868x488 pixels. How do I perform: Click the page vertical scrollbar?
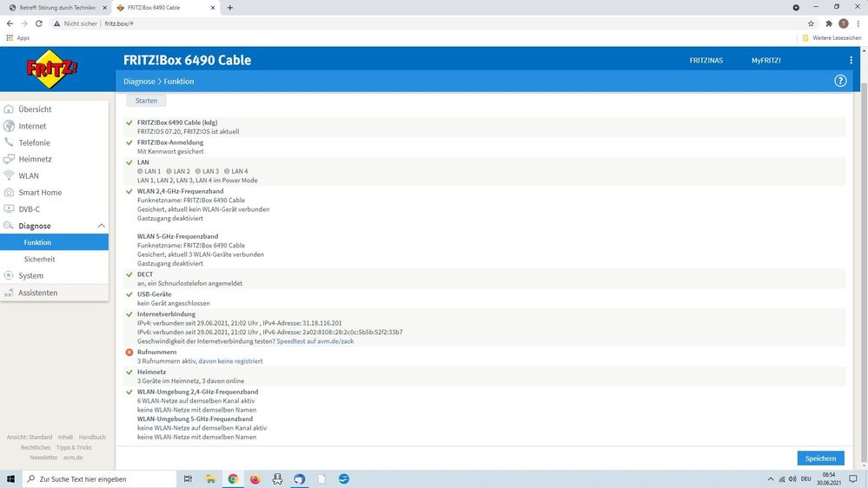pos(865,271)
